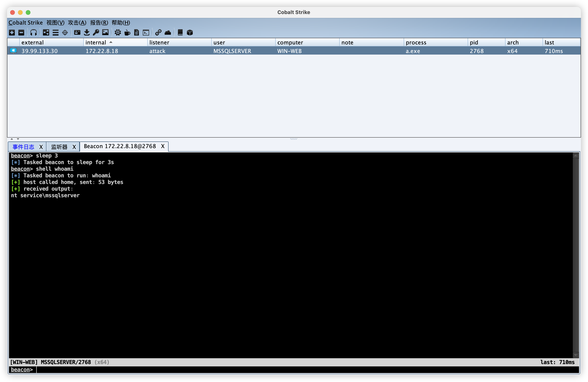Sort sessions by arch column header
588x382 pixels.
tap(524, 42)
